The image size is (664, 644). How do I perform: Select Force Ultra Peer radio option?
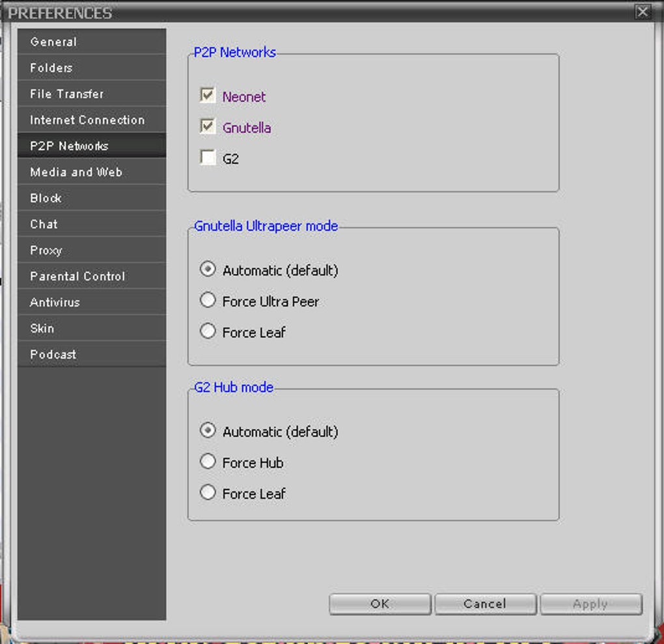pos(208,300)
